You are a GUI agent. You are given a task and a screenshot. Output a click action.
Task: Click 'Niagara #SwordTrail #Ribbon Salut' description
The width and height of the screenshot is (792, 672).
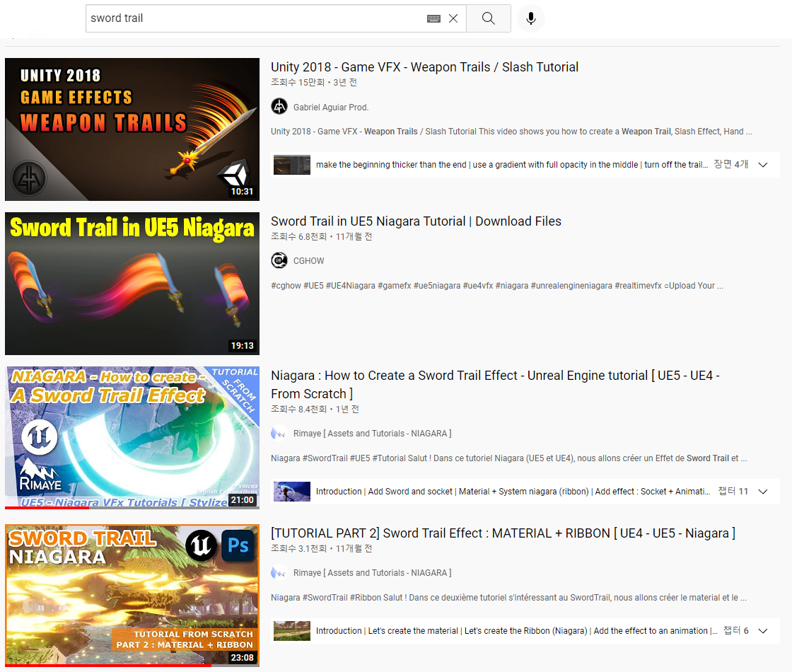pos(508,598)
